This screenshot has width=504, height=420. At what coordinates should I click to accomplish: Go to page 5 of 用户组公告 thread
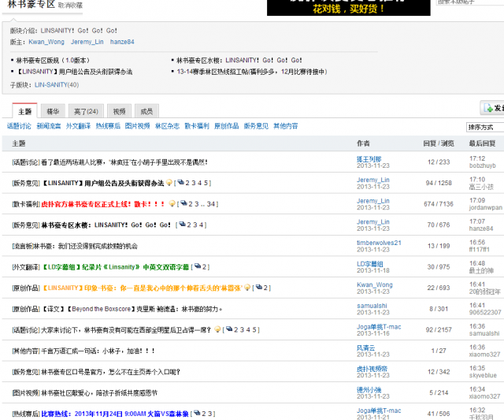(206, 183)
